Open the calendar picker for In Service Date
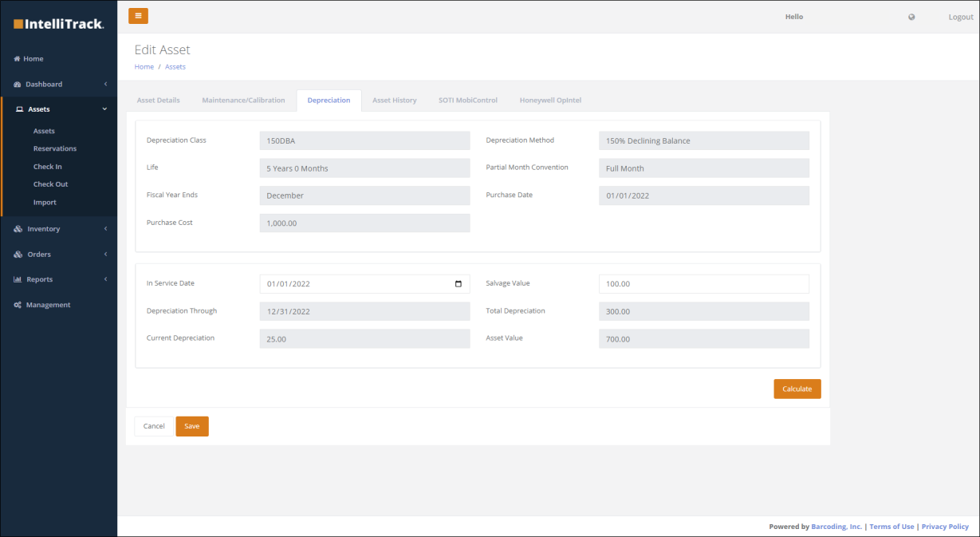980x537 pixels. (x=458, y=284)
